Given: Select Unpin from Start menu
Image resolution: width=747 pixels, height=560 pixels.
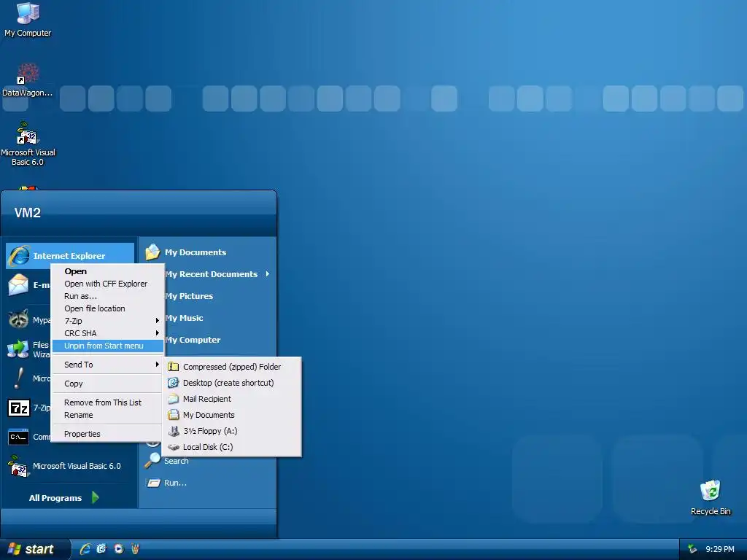Looking at the screenshot, I should click(108, 346).
